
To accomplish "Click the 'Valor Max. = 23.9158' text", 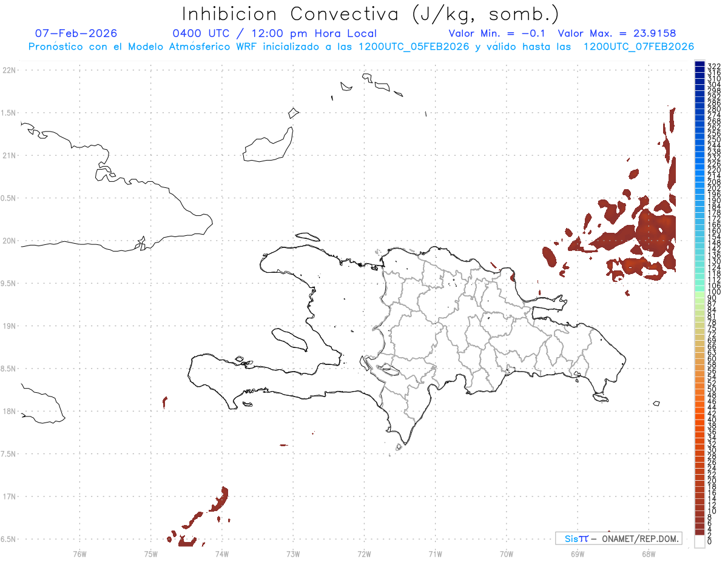I will (x=617, y=33).
